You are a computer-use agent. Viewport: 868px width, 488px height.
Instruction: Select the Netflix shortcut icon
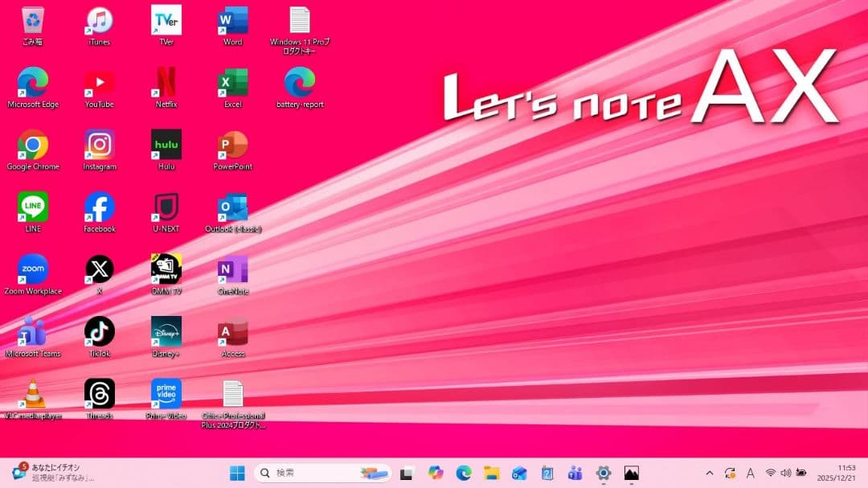coord(166,83)
